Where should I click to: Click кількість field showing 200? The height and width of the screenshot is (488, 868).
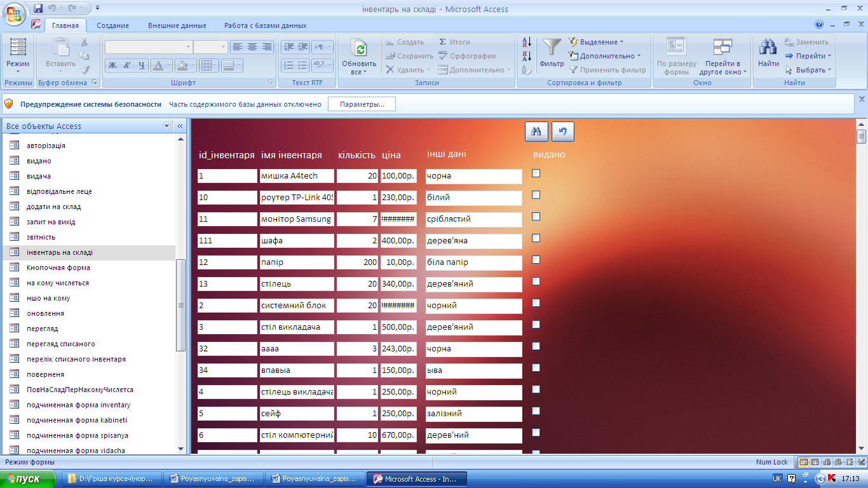pyautogui.click(x=357, y=262)
